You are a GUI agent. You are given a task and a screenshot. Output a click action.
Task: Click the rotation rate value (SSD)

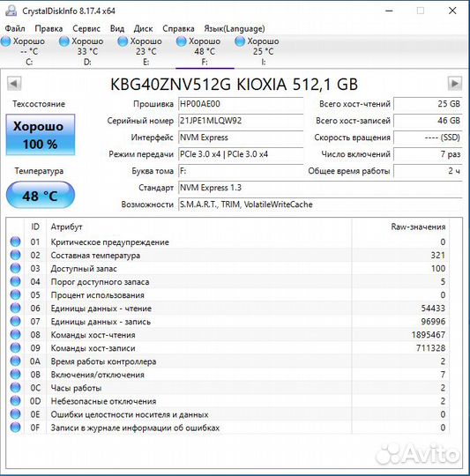pyautogui.click(x=428, y=138)
